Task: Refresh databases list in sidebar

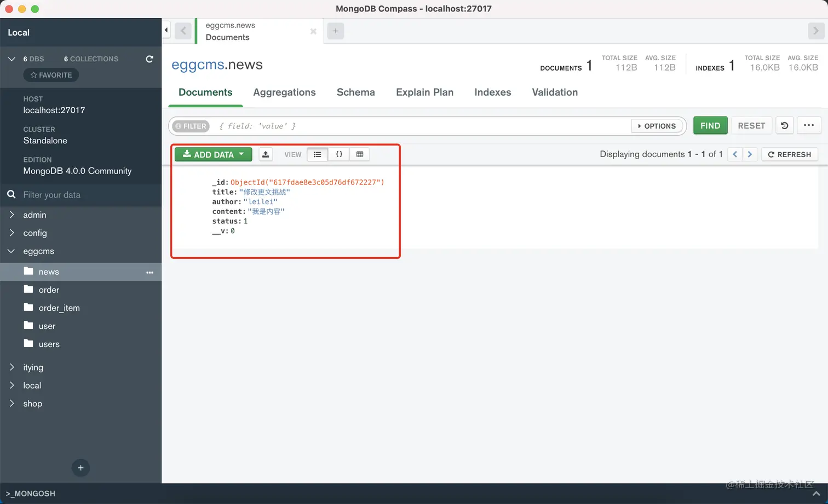Action: pos(149,59)
